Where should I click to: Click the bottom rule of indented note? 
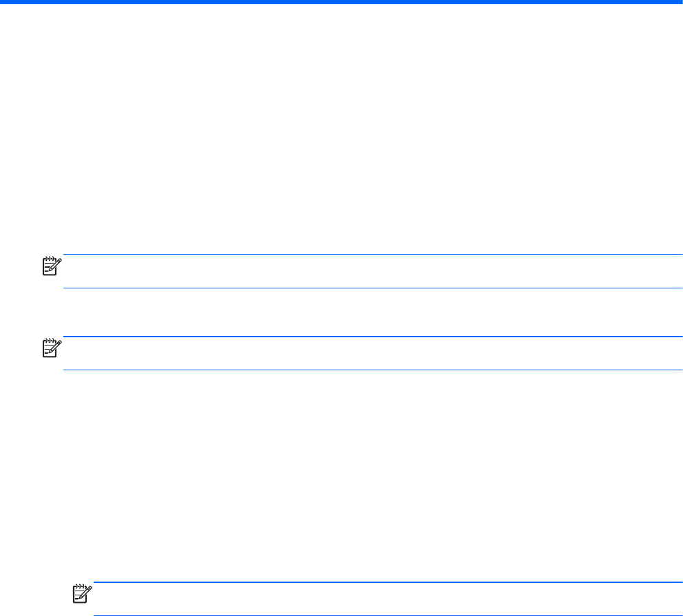click(386, 615)
